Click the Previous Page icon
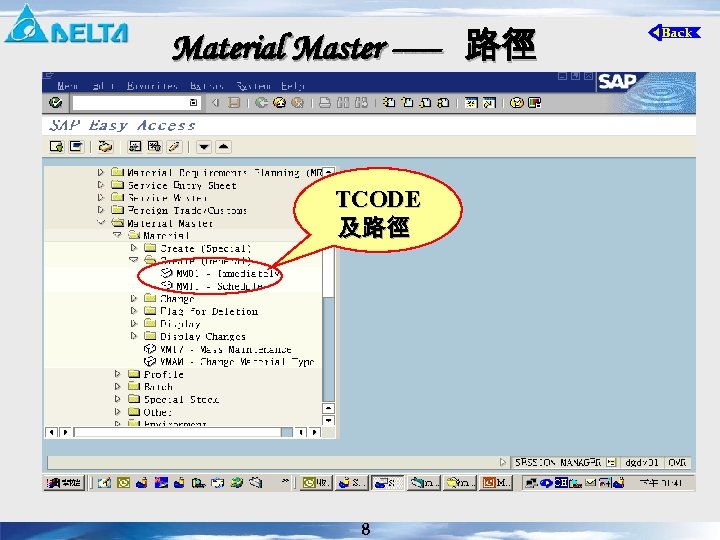This screenshot has height=540, width=720. coord(407,103)
